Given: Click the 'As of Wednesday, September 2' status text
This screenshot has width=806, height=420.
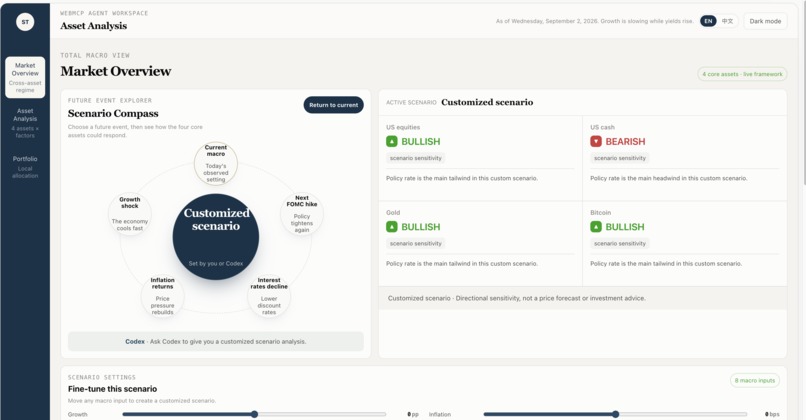Looking at the screenshot, I should click(595, 21).
